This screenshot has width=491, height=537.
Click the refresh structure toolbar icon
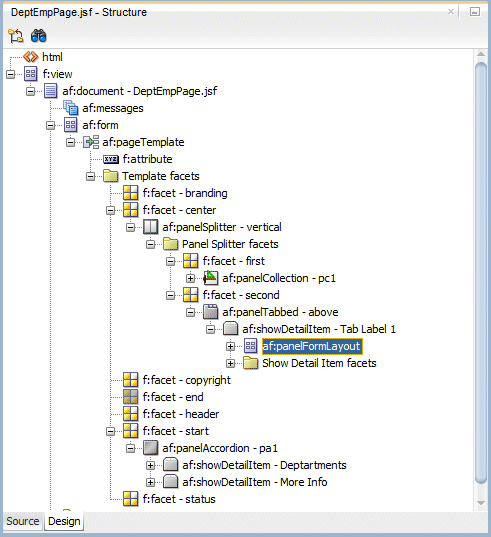coord(15,36)
